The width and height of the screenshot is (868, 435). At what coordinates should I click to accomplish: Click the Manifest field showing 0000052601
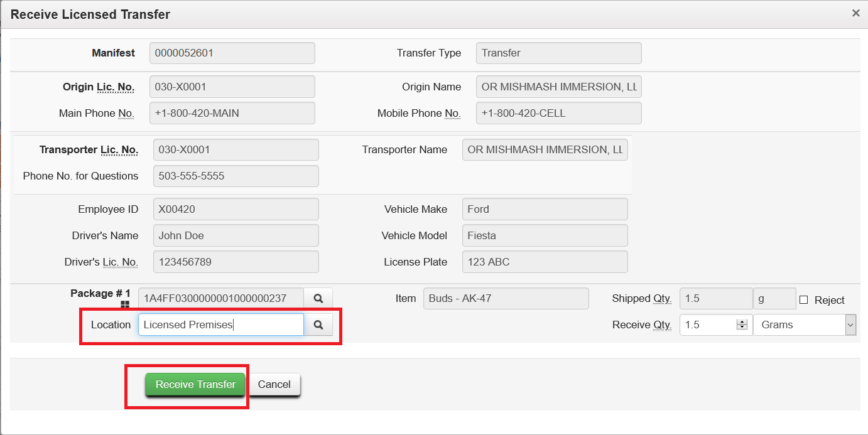click(x=232, y=53)
